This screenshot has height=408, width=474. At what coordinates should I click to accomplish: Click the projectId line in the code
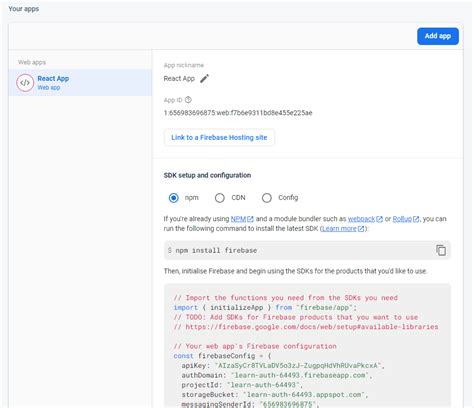click(x=242, y=385)
